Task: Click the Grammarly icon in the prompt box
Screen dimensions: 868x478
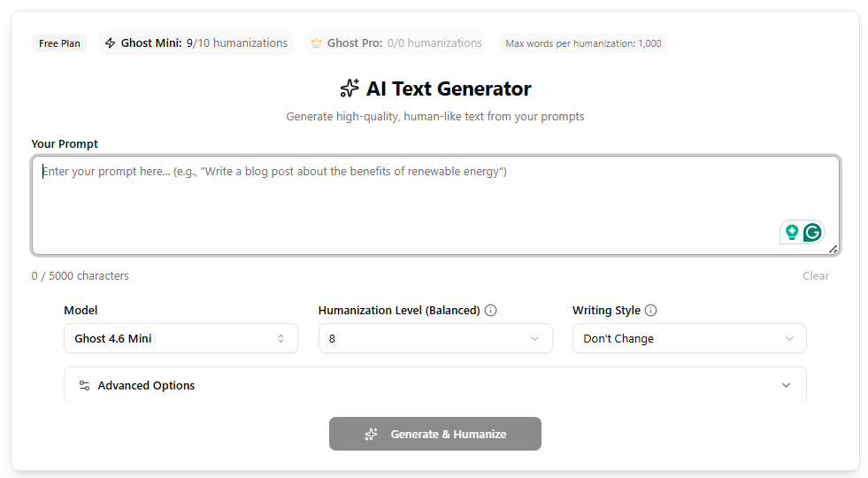Action: point(812,233)
